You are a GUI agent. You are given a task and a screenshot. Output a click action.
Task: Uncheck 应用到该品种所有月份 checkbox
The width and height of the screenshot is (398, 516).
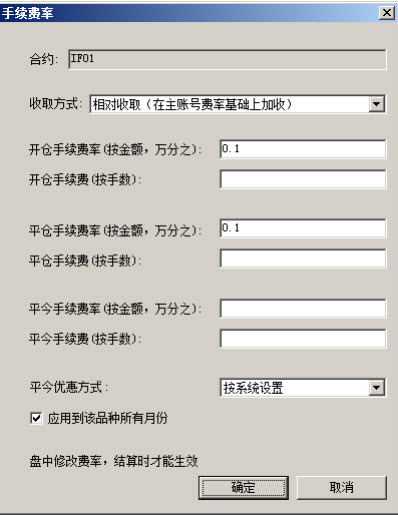coord(36,418)
